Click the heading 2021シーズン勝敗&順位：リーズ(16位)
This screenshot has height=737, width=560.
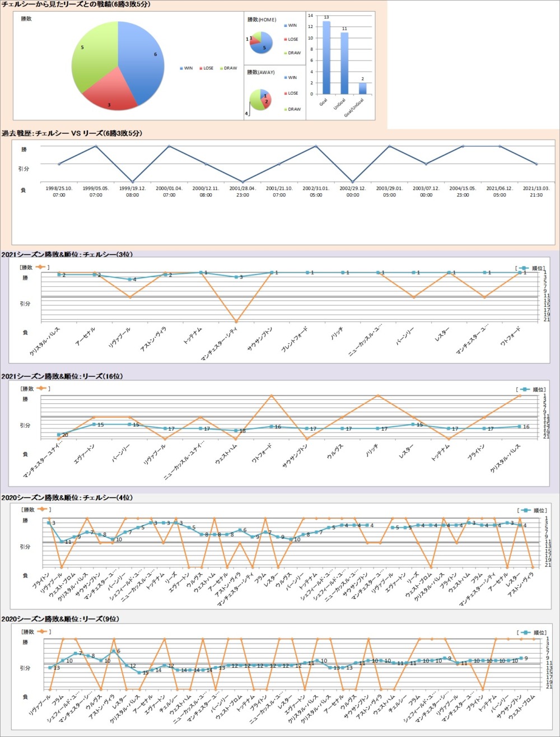(x=62, y=376)
